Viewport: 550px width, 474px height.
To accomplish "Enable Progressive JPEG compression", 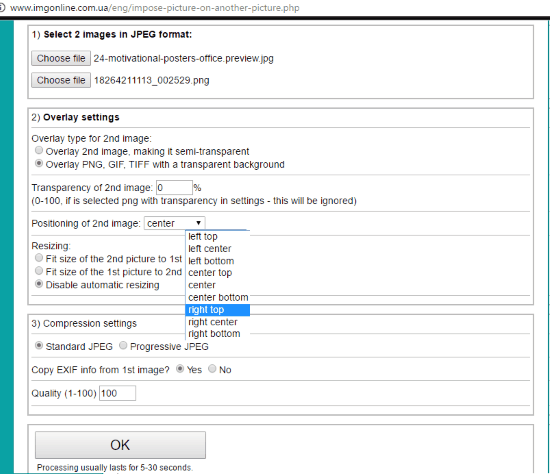I will pyautogui.click(x=123, y=346).
